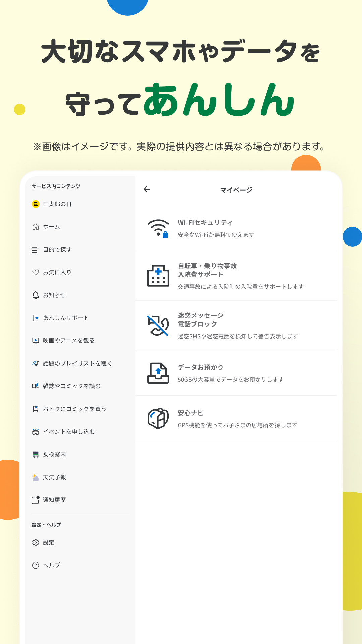Click the サービス内コンテンツ section header

56,186
